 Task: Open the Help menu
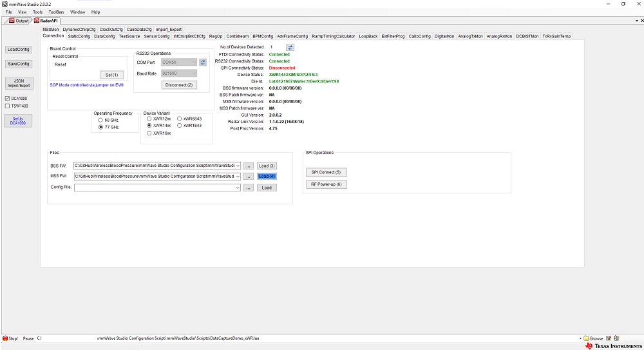coord(95,12)
